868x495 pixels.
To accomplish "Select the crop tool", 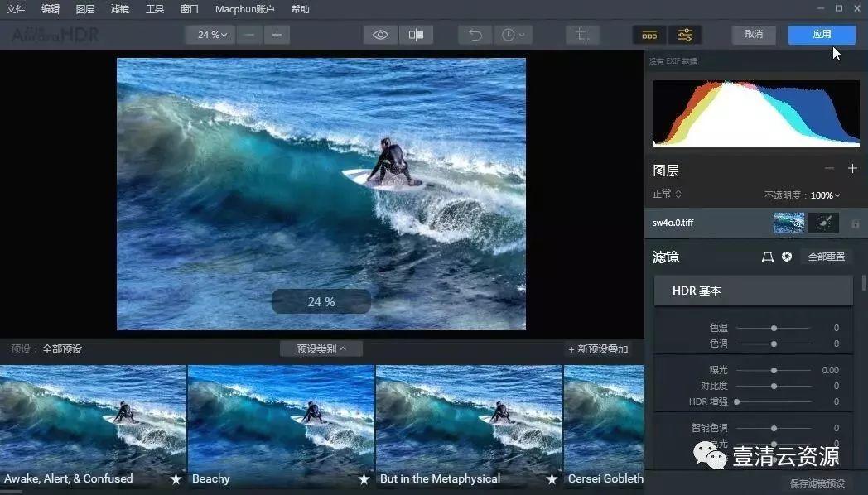I will click(582, 35).
